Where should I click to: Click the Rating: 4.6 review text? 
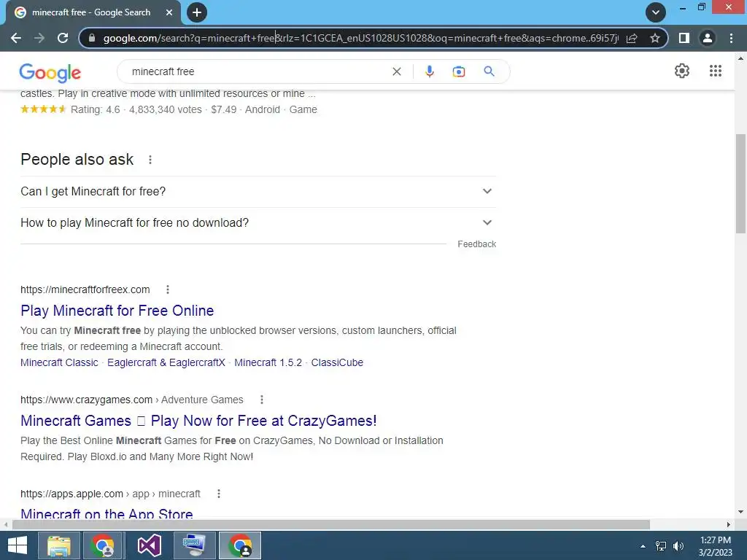[96, 109]
